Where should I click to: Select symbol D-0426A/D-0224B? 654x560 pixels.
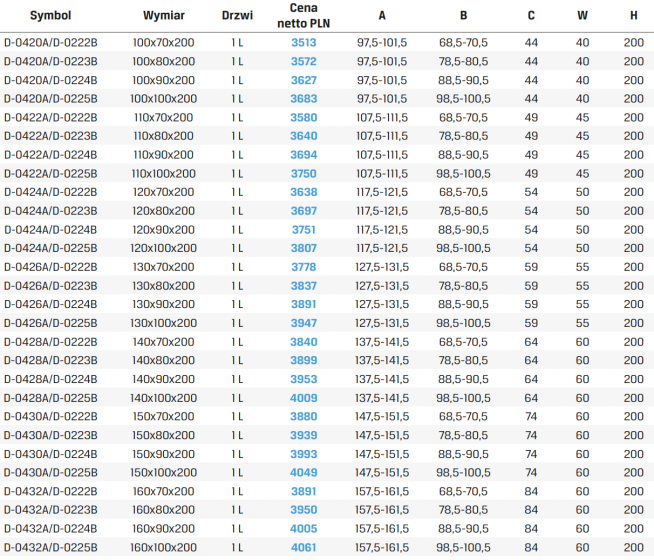coord(50,304)
